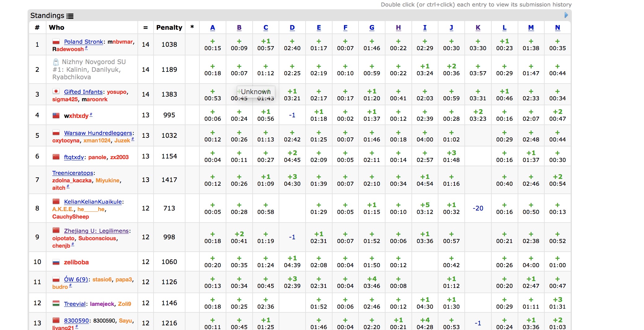Click the Japanese flag beside Gifted Infants
The image size is (644, 330).
coord(56,92)
